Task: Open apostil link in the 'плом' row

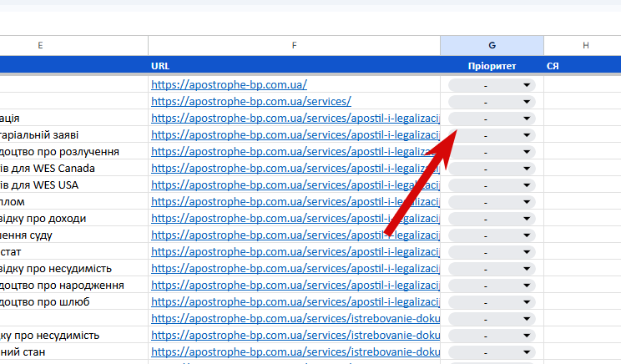Action: point(295,201)
